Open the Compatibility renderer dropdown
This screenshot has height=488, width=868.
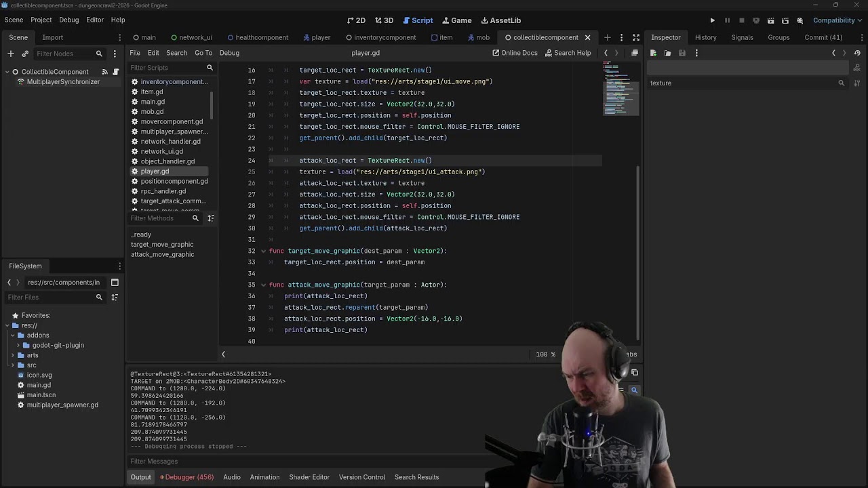click(x=837, y=20)
